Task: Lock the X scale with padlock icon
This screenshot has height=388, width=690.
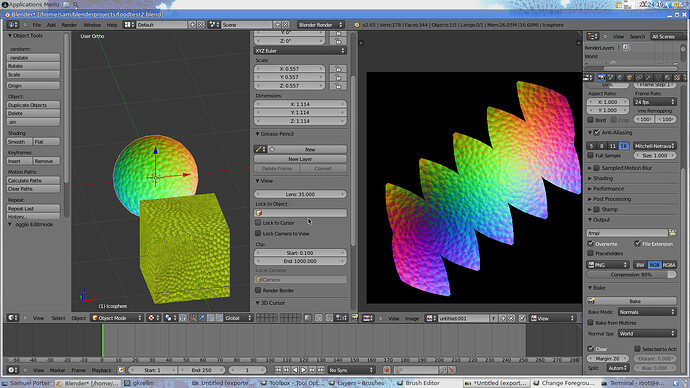Action: tap(338, 69)
